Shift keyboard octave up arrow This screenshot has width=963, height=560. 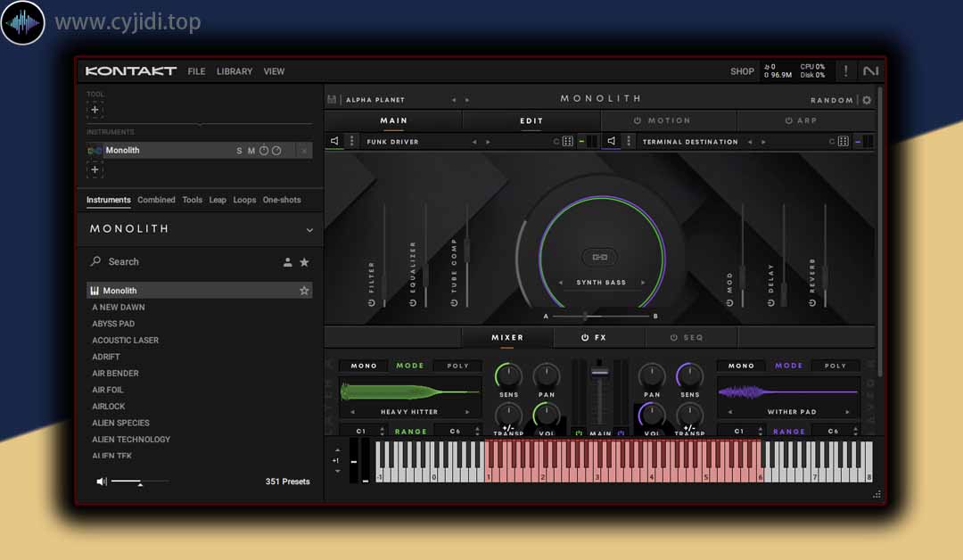coord(337,450)
